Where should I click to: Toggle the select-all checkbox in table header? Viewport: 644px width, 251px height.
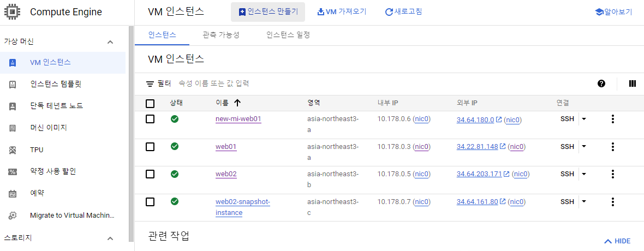pos(150,103)
